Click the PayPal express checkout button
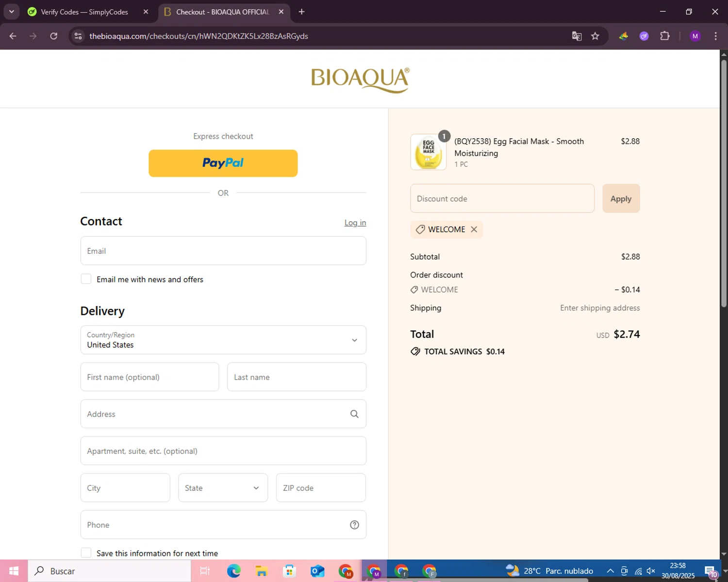This screenshot has height=582, width=728. click(223, 163)
